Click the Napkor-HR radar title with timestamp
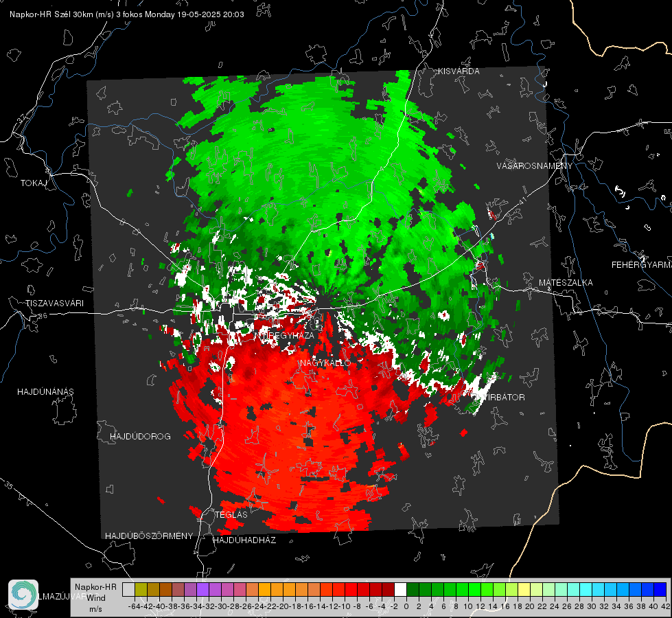 coord(127,14)
